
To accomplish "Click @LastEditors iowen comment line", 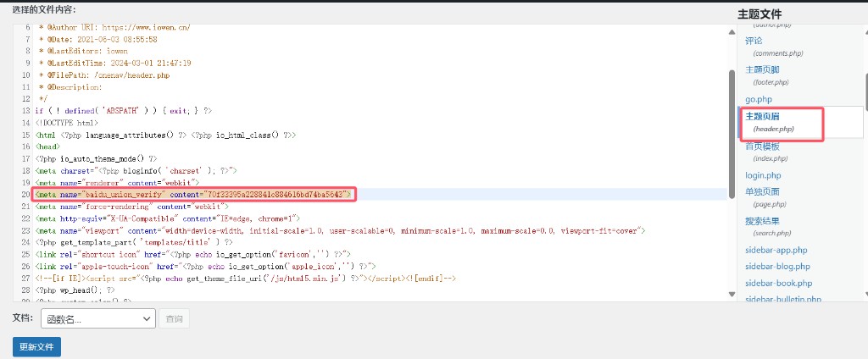I will (x=83, y=51).
